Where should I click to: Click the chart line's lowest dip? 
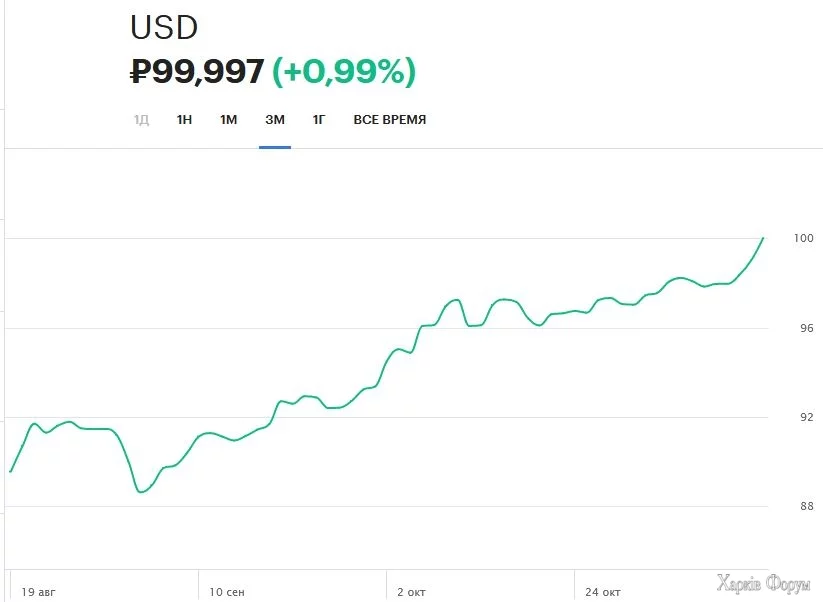[x=142, y=492]
